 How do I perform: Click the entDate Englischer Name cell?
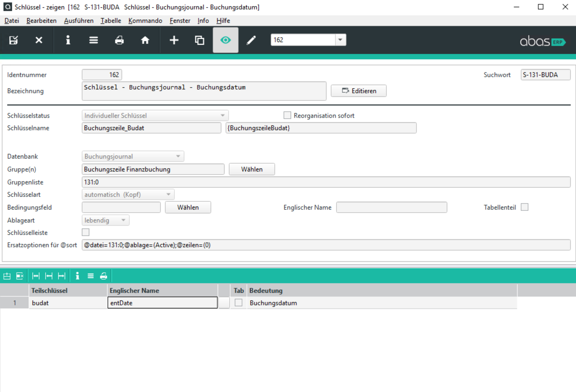coord(162,303)
